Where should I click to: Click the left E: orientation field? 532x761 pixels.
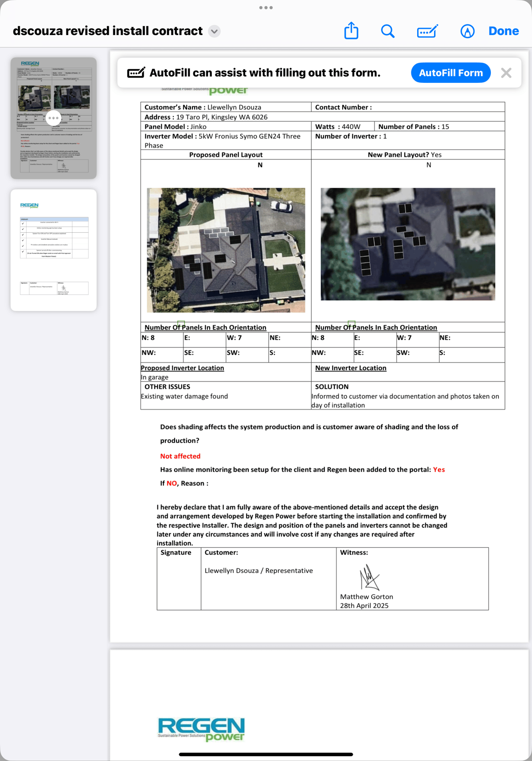point(204,340)
